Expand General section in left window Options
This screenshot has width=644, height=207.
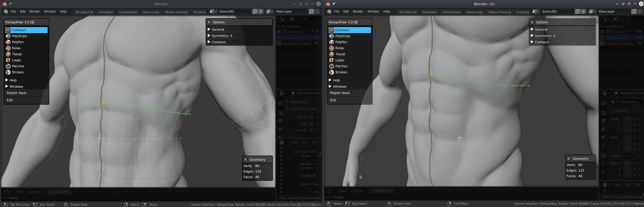tap(239, 29)
